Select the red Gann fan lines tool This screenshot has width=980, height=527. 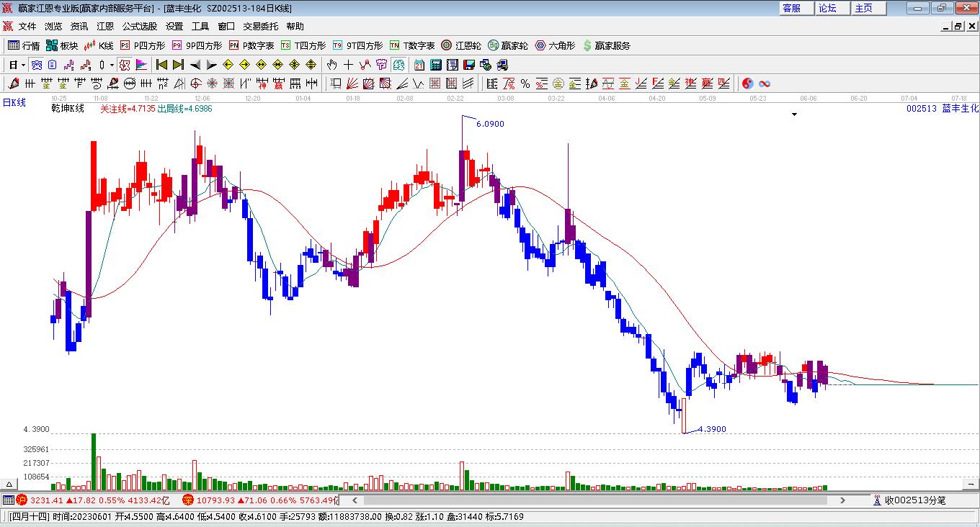[352, 84]
